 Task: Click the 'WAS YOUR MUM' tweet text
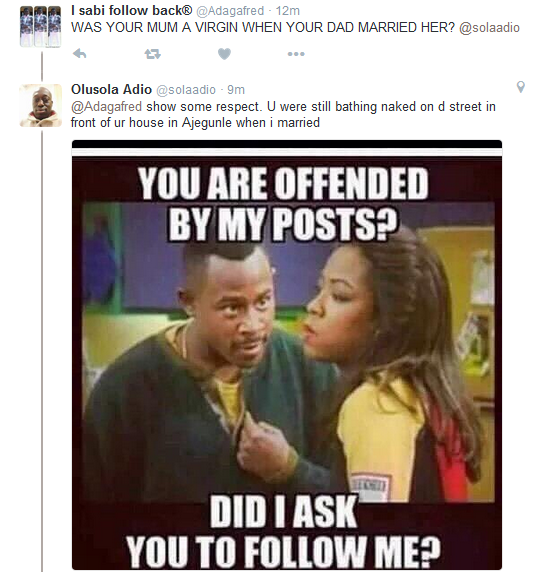[x=263, y=28]
